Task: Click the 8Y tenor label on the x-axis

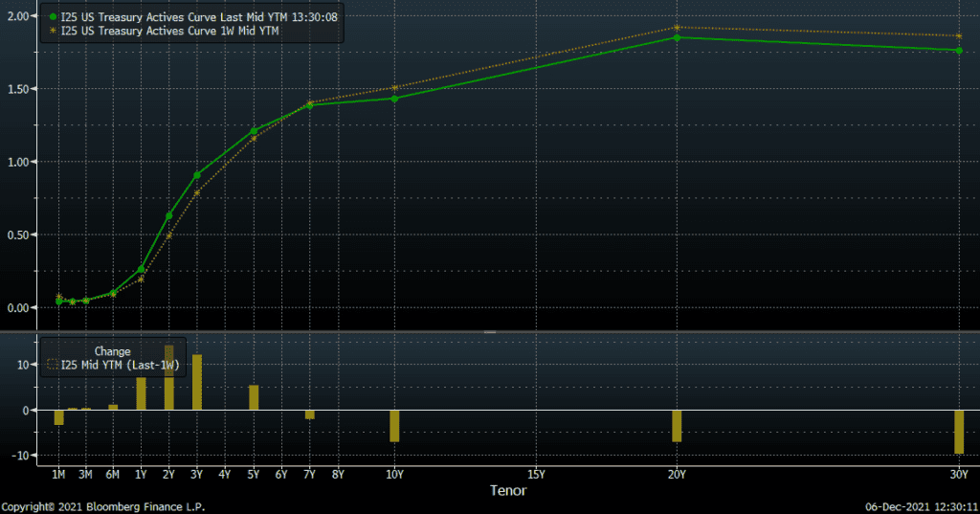Action: (338, 475)
